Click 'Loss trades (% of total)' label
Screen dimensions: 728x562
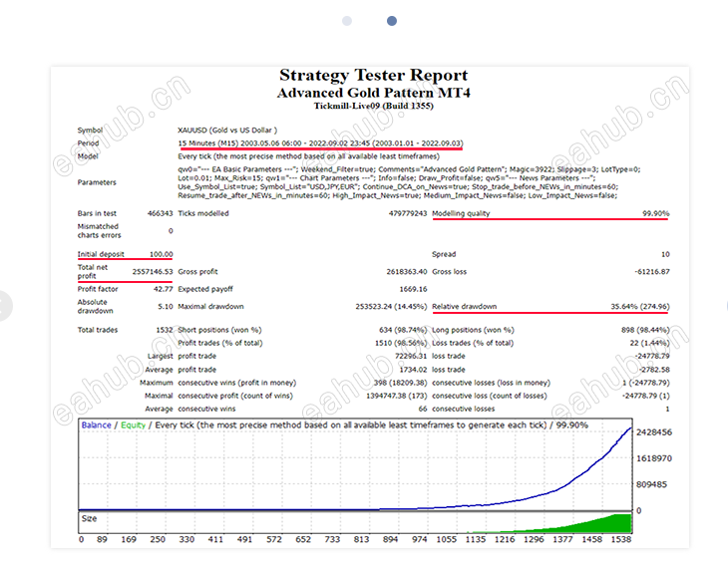(x=473, y=343)
